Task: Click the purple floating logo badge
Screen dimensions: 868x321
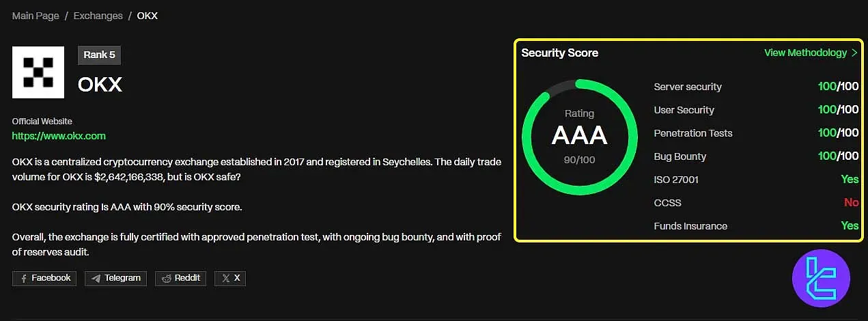Action: coord(821,279)
